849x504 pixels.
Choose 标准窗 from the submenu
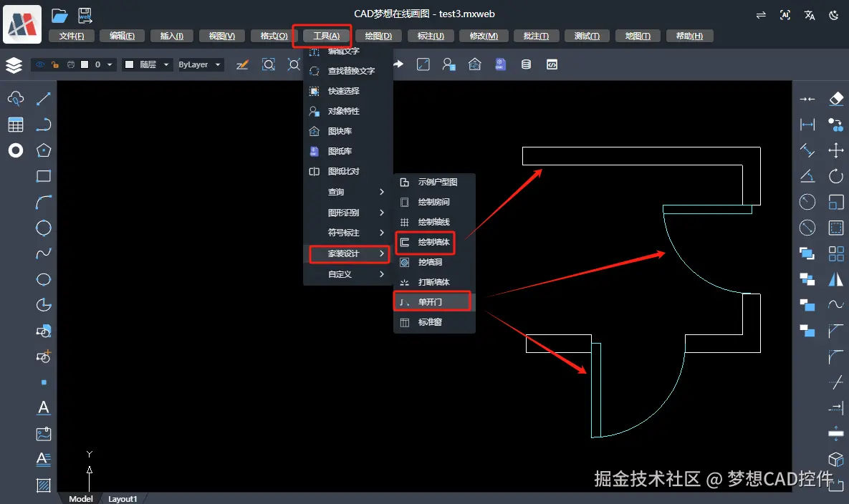tap(434, 322)
